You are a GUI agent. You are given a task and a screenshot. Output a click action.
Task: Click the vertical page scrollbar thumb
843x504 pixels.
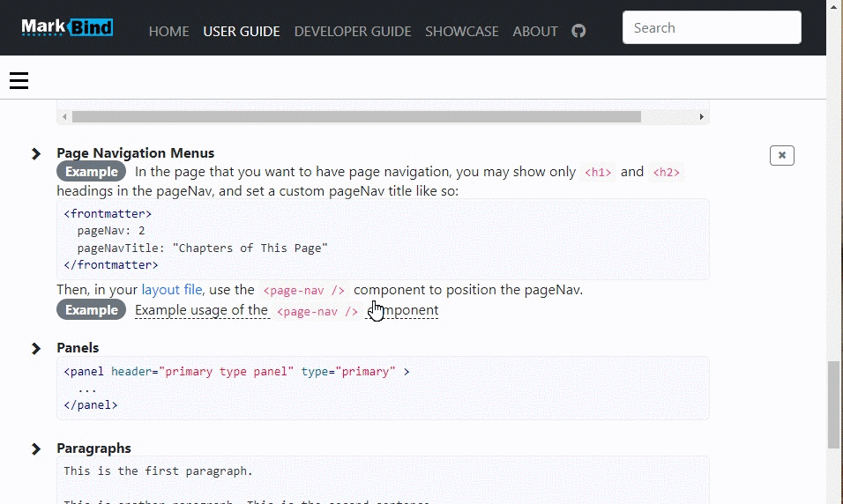coord(833,404)
